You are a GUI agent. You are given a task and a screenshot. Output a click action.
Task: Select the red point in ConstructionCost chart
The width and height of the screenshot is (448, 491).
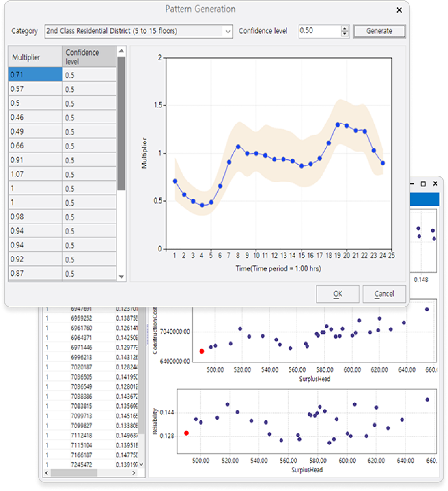(x=202, y=351)
